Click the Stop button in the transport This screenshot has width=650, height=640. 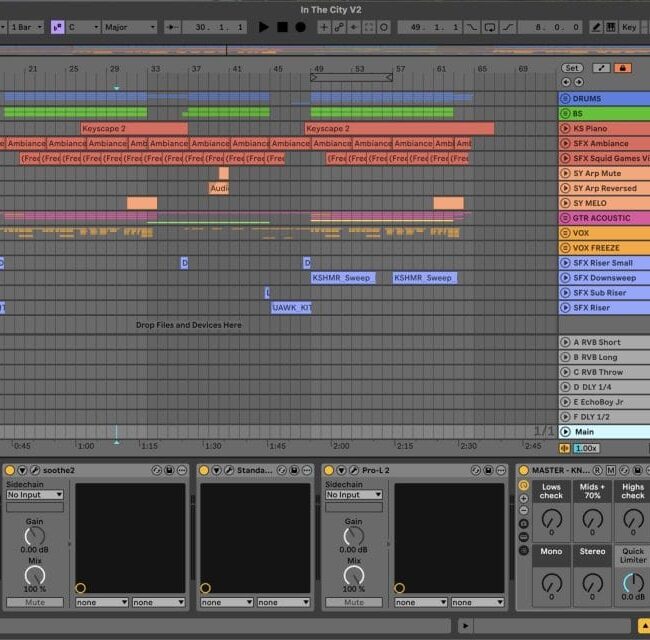point(282,27)
